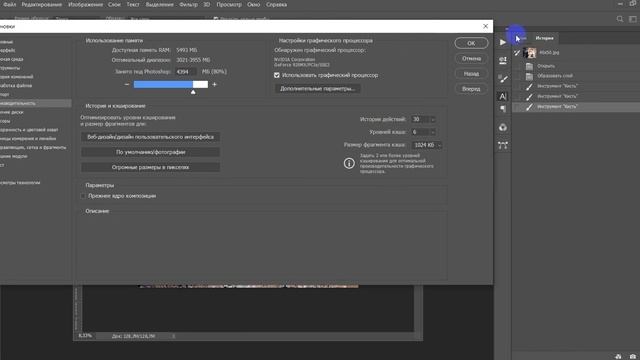This screenshot has width=640, height=360.
Task: Open the Brush Settings panel icon
Action: [503, 79]
